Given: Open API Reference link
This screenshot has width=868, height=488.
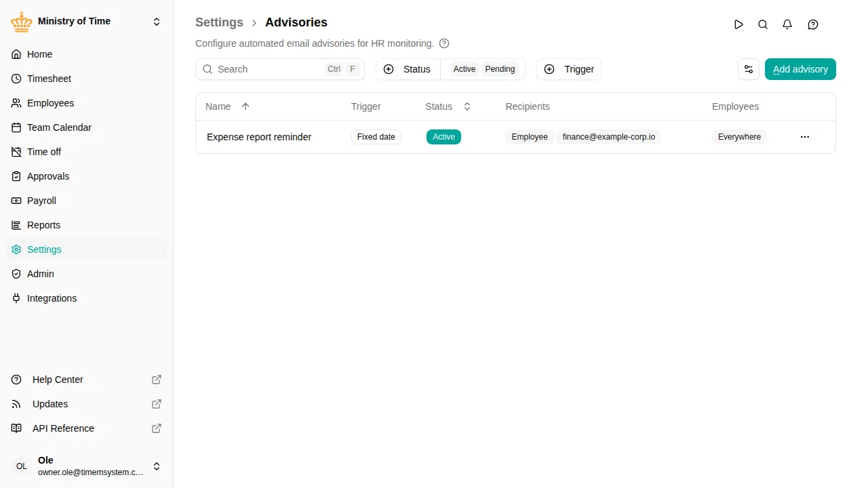Looking at the screenshot, I should tap(86, 428).
